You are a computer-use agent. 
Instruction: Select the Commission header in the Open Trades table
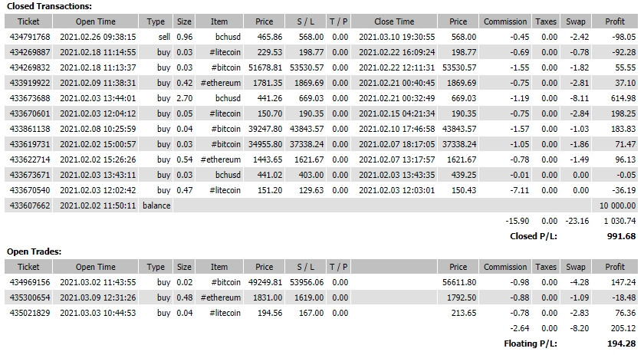click(504, 267)
